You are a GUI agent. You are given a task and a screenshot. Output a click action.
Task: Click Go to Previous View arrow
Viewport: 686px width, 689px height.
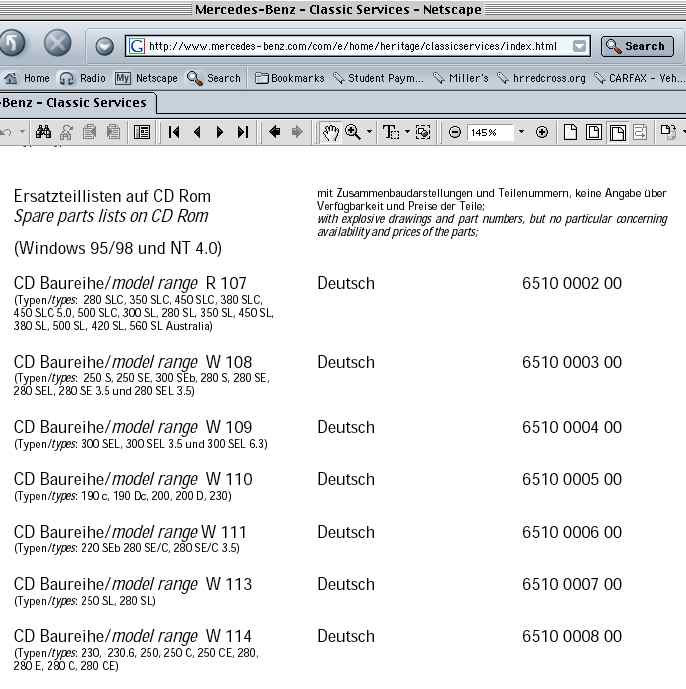click(x=275, y=132)
